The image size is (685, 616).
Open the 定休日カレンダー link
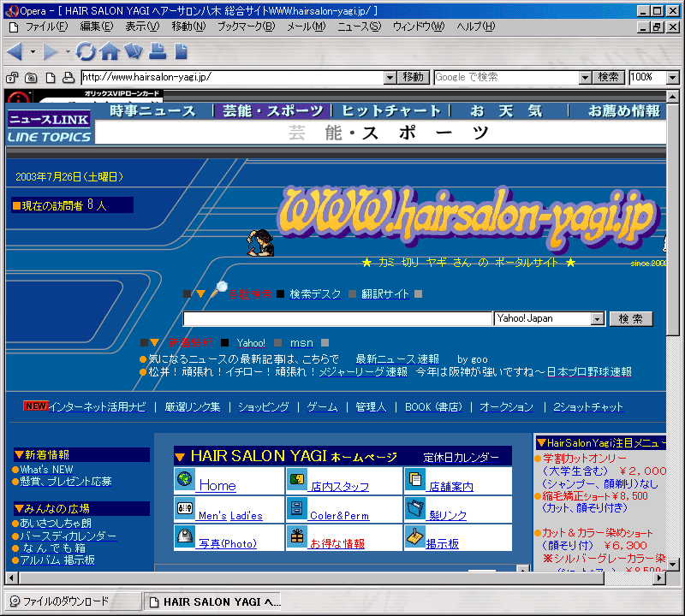[461, 458]
